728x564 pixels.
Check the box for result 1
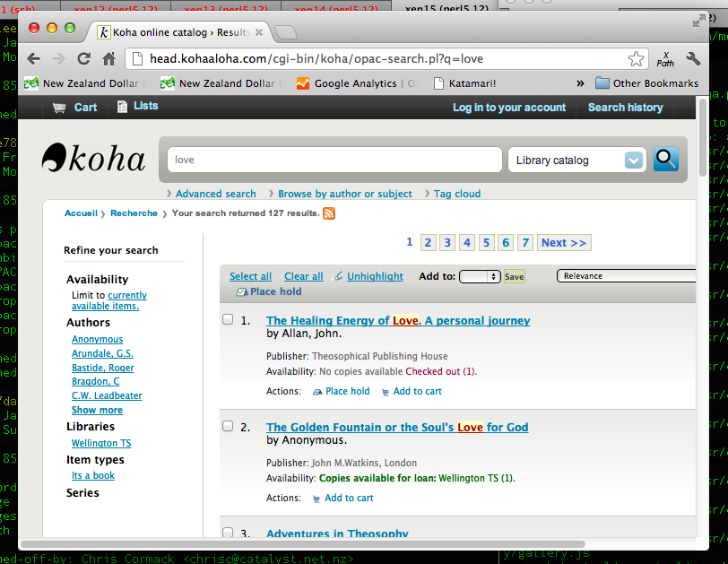(x=228, y=319)
